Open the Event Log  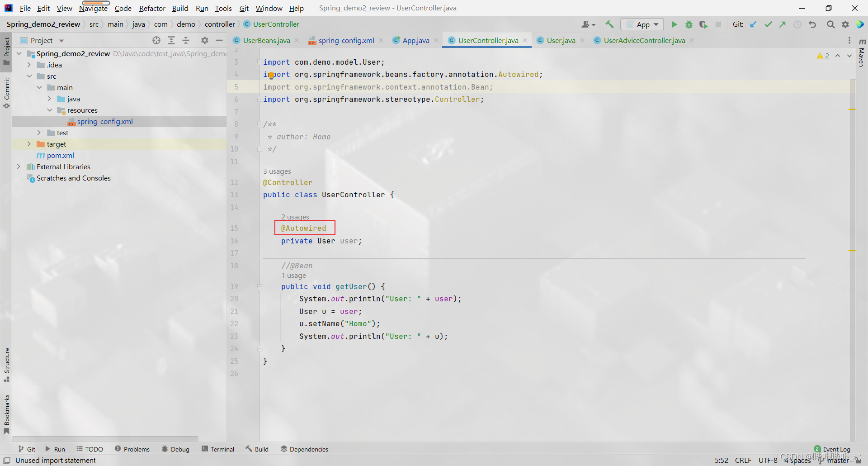(832, 449)
